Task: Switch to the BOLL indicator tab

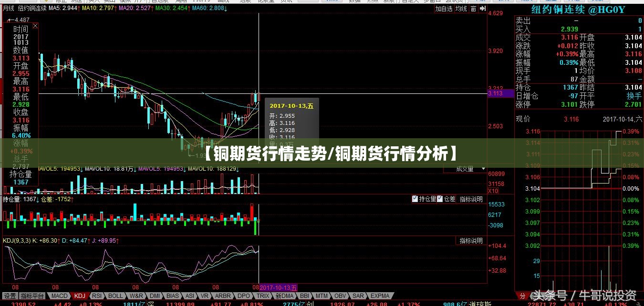Action: point(115,296)
